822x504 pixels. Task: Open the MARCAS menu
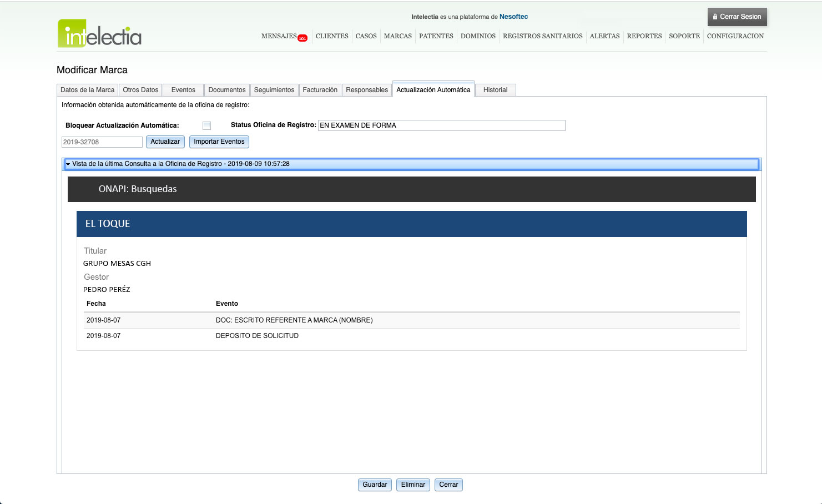click(397, 36)
